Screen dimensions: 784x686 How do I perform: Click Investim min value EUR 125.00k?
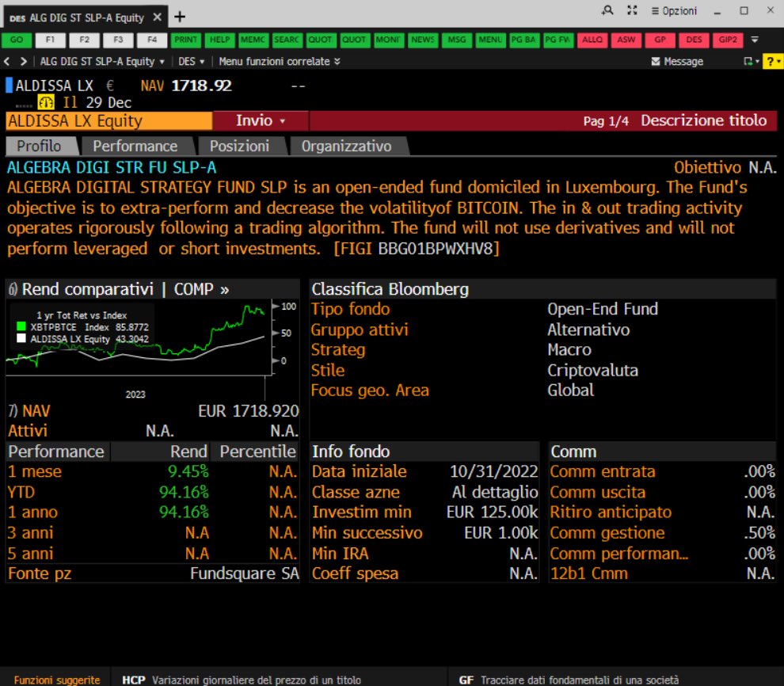(x=492, y=512)
